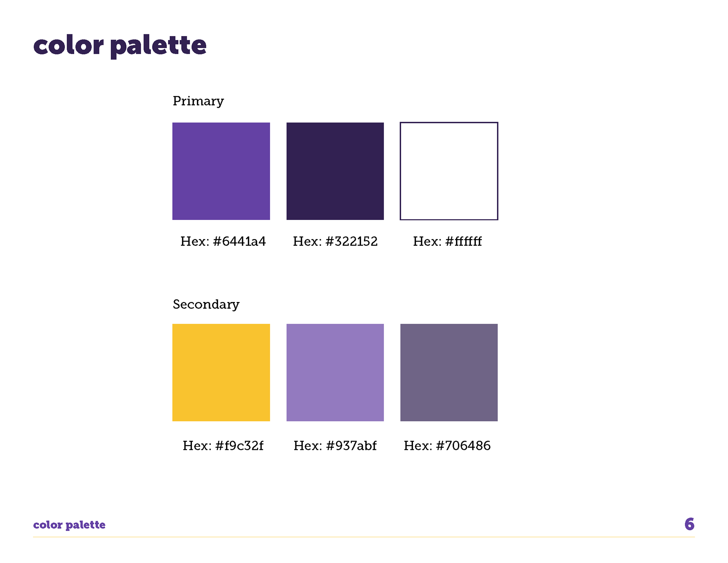This screenshot has height=563, width=728.
Task: Pick the yellow #f9c32f swatch
Action: tap(221, 373)
